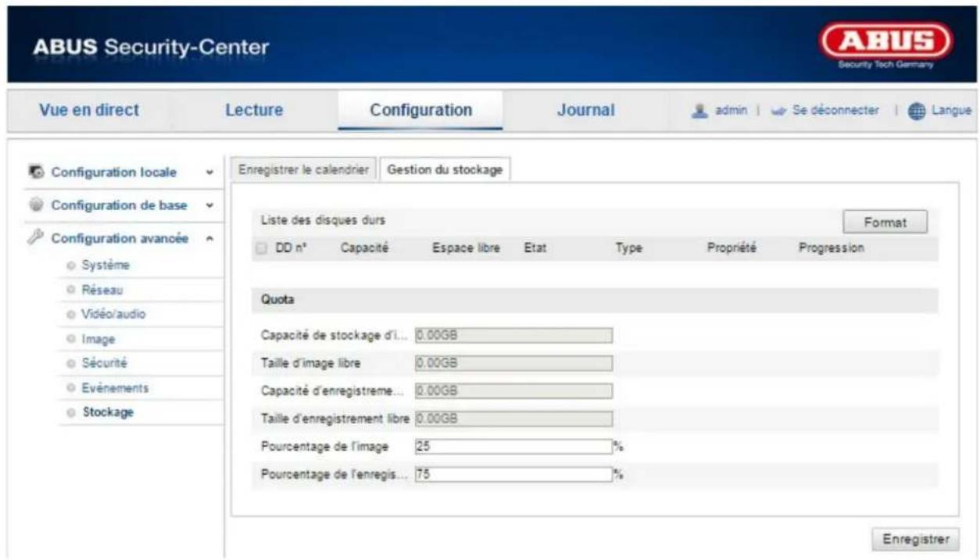Click the logout icon beside Se déconnecter

tap(781, 111)
